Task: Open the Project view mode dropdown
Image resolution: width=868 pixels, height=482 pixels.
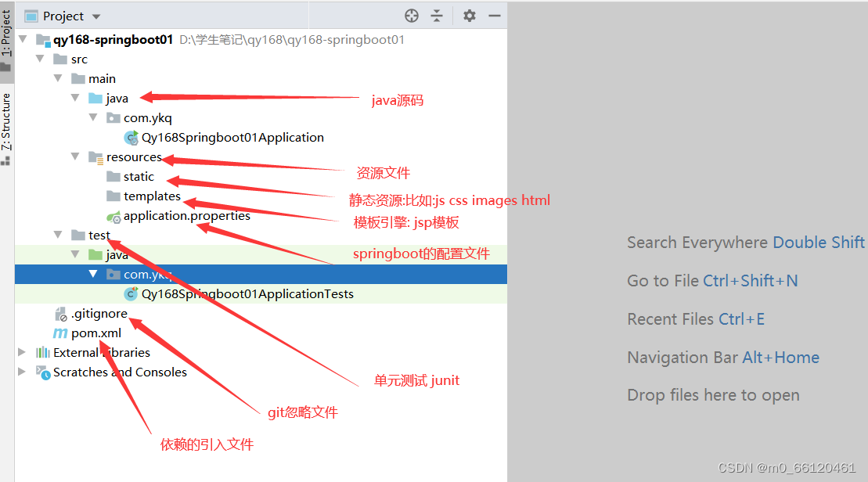Action: (95, 16)
